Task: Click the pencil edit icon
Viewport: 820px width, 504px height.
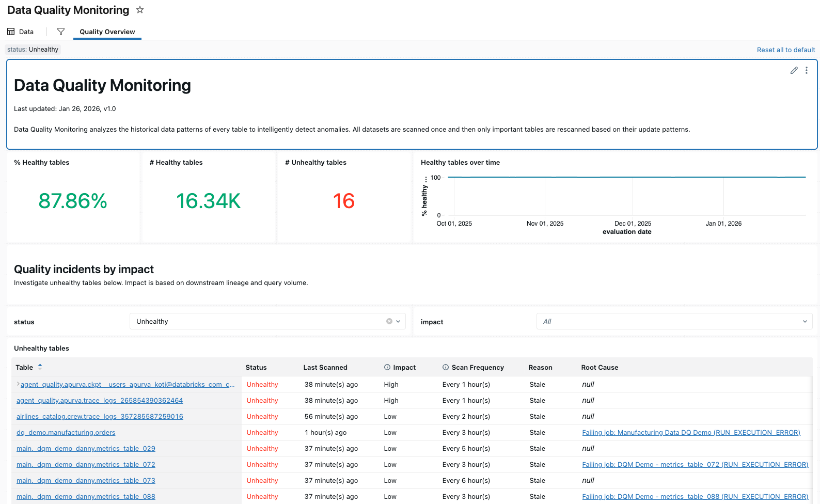Action: pyautogui.click(x=794, y=70)
